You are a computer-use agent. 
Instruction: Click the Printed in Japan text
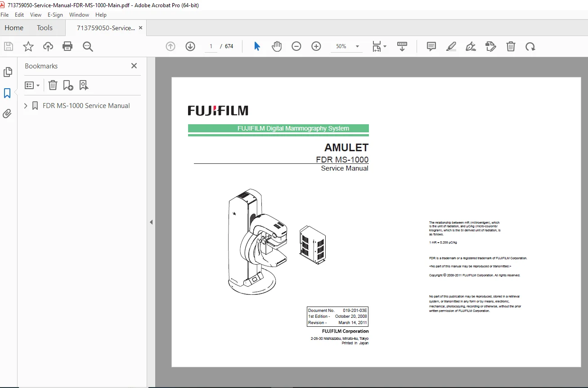(355, 343)
